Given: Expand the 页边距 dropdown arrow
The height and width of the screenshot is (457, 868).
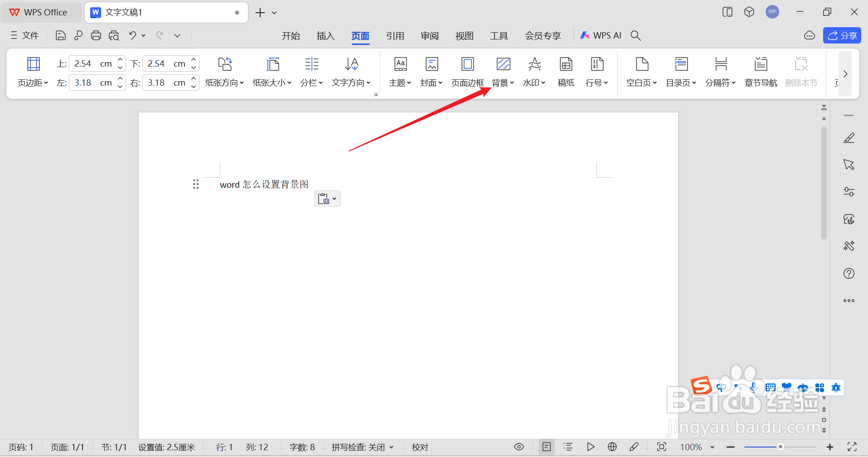Looking at the screenshot, I should [46, 83].
